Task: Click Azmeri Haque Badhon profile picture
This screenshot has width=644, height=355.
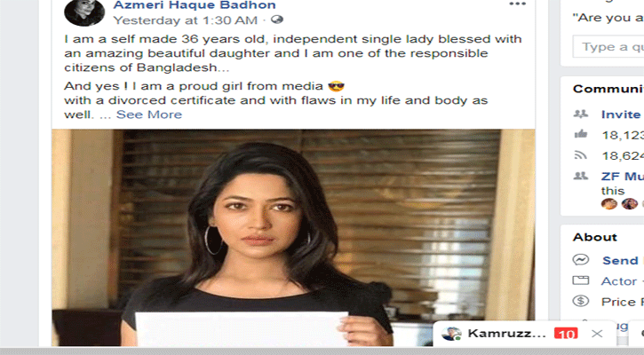Action: (84, 12)
